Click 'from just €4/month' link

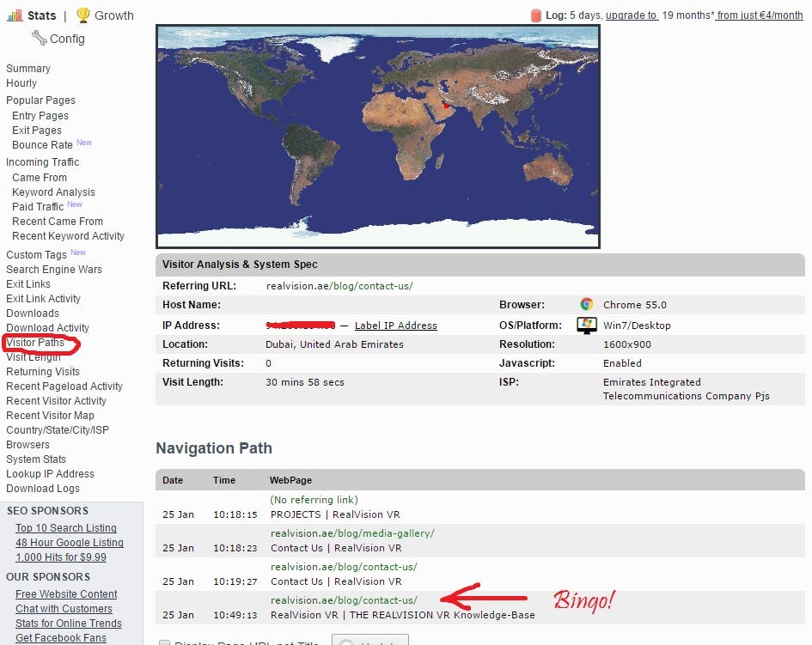point(760,15)
